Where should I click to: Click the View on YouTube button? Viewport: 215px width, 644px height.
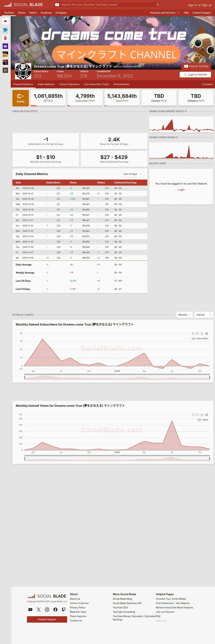[196, 66]
